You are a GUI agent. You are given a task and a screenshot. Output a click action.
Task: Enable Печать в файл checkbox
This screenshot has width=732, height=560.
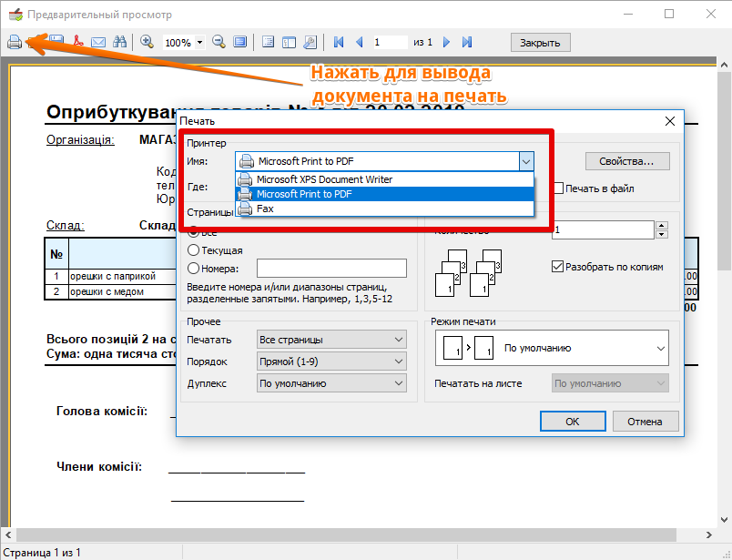pos(559,188)
